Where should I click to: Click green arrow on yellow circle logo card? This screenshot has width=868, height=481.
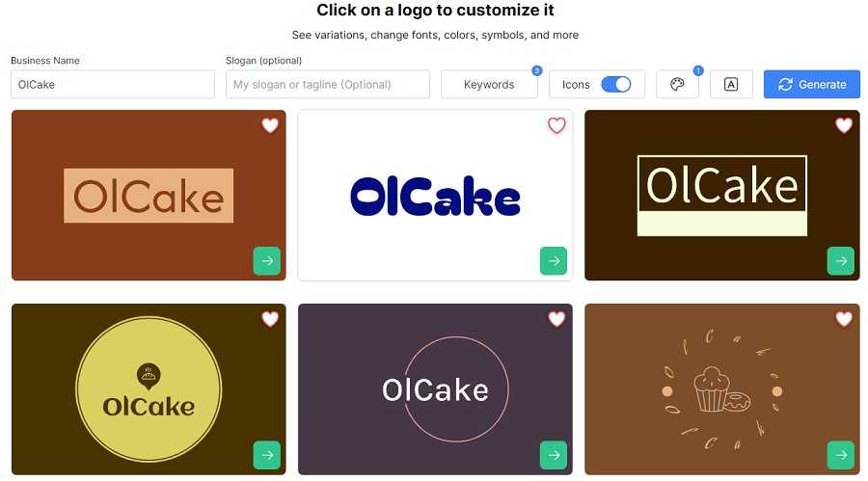[267, 455]
